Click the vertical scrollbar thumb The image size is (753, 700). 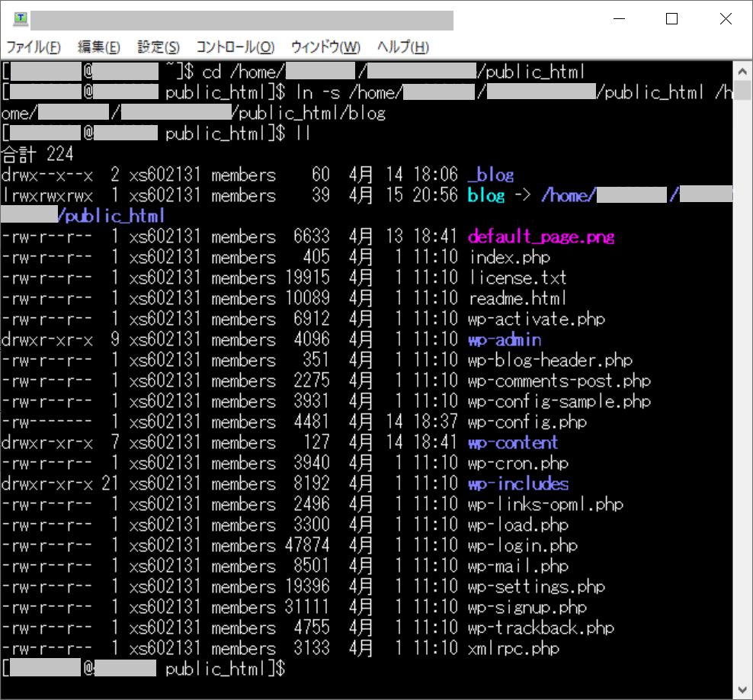coord(742,90)
